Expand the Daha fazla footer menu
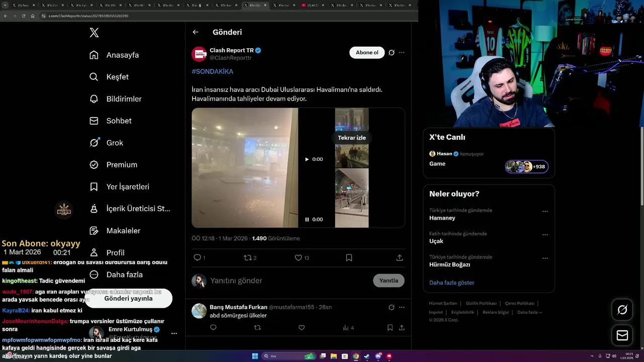 coord(530,312)
